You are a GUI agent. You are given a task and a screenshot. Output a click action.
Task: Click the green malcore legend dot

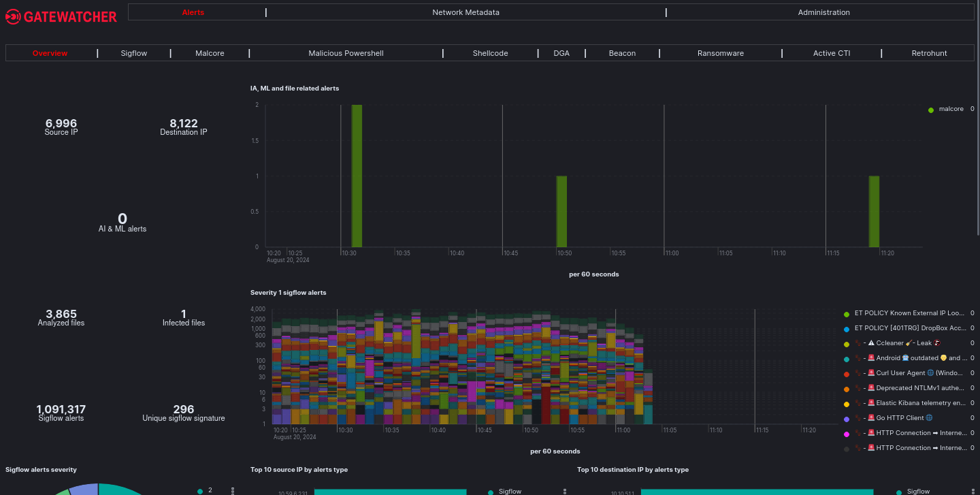click(931, 110)
